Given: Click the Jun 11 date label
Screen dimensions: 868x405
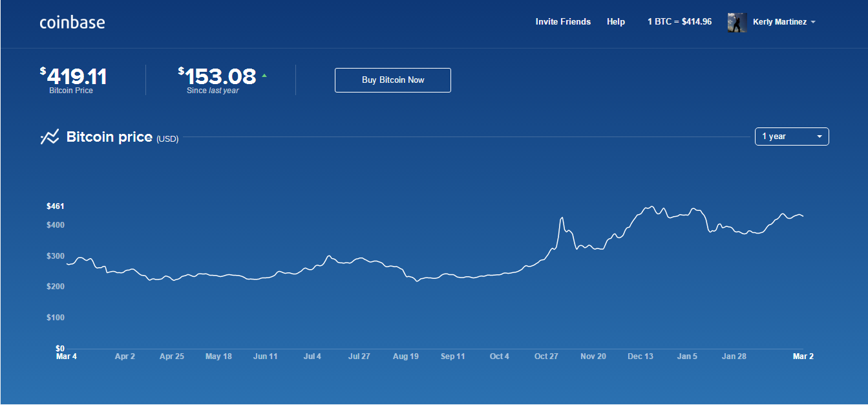Looking at the screenshot, I should (266, 356).
